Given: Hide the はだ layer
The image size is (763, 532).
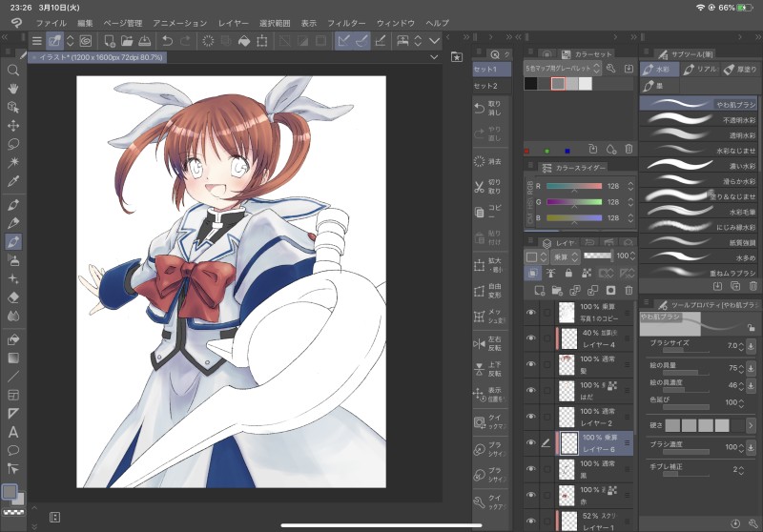Looking at the screenshot, I should click(531, 391).
